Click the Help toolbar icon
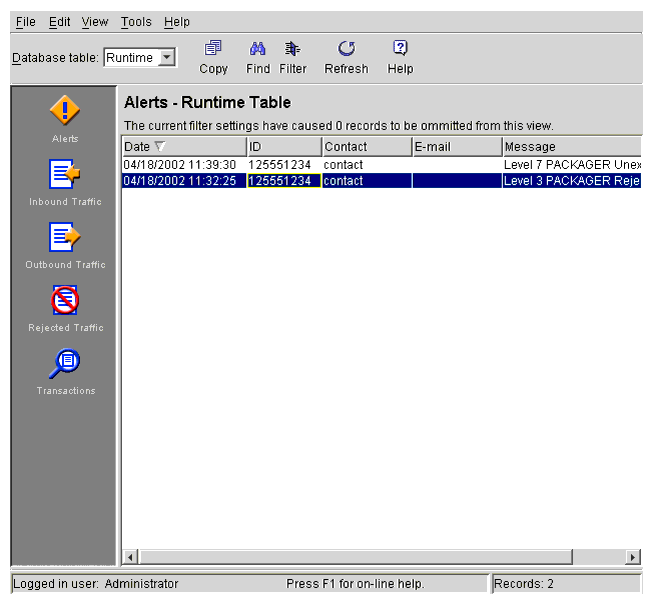Screen dimensions: 653x604 tap(400, 48)
